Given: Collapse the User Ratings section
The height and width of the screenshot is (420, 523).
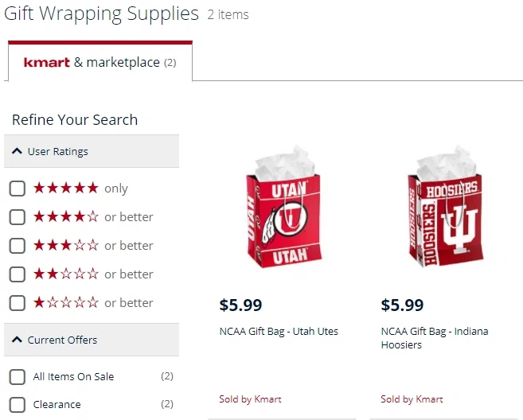Looking at the screenshot, I should click(x=18, y=151).
